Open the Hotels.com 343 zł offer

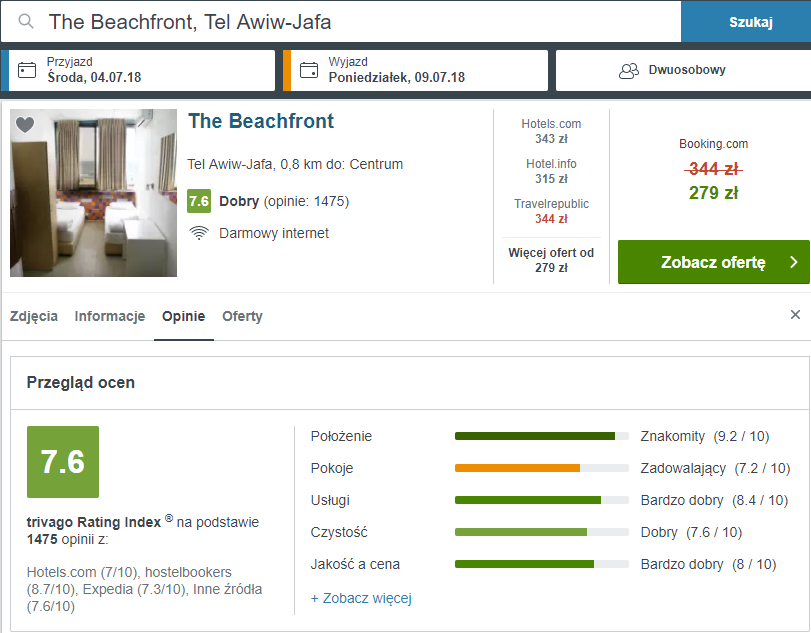(551, 131)
